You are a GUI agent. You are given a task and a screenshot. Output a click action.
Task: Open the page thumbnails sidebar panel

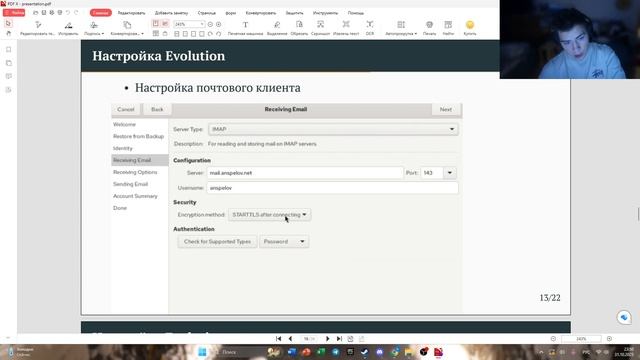9,63
